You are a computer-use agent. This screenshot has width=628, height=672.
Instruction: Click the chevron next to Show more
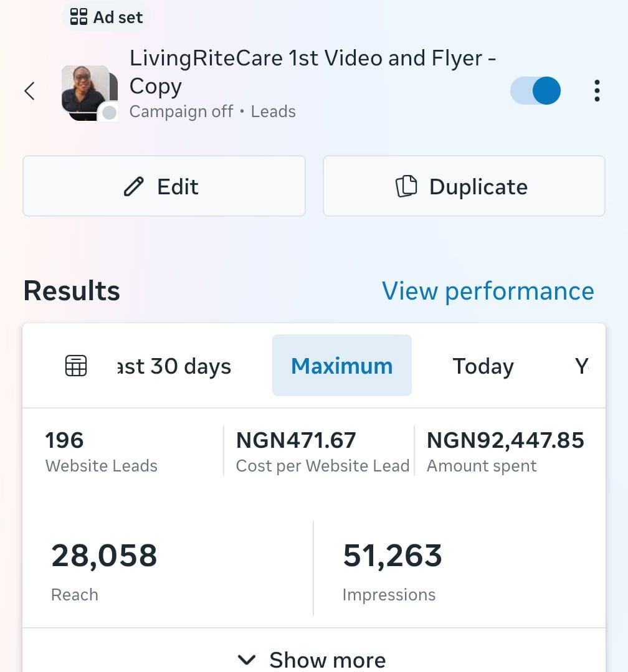pos(247,659)
